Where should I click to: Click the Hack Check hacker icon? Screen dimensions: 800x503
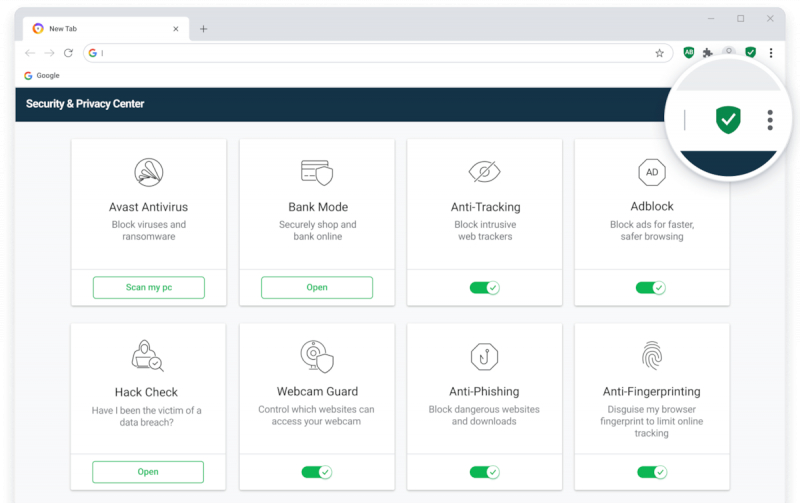click(x=147, y=356)
